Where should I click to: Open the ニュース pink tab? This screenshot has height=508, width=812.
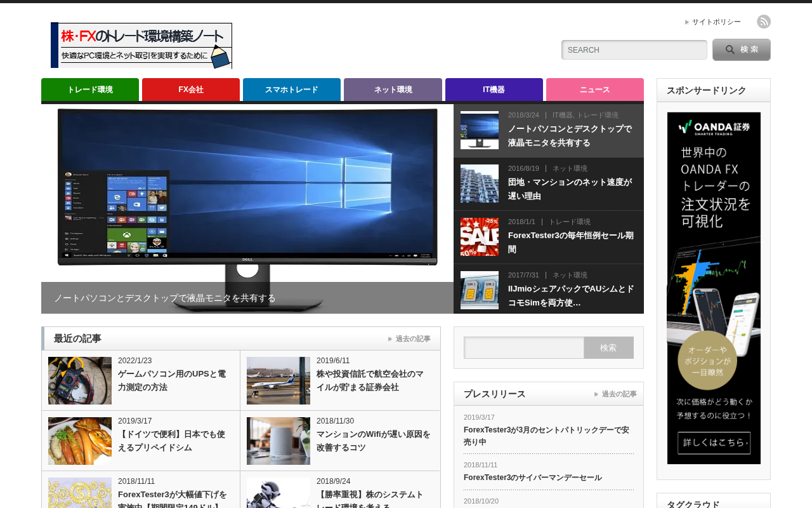pos(595,90)
